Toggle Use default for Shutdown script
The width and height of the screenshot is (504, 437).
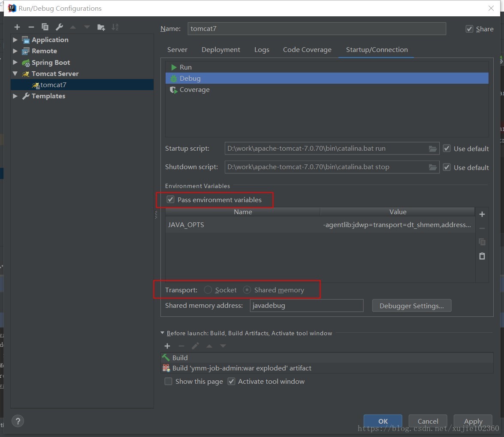pyautogui.click(x=447, y=167)
